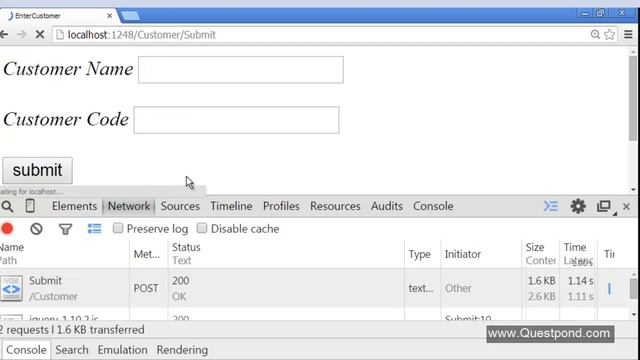Image resolution: width=640 pixels, height=360 pixels.
Task: Select the Submit /Customer request row
Action: pos(314,288)
